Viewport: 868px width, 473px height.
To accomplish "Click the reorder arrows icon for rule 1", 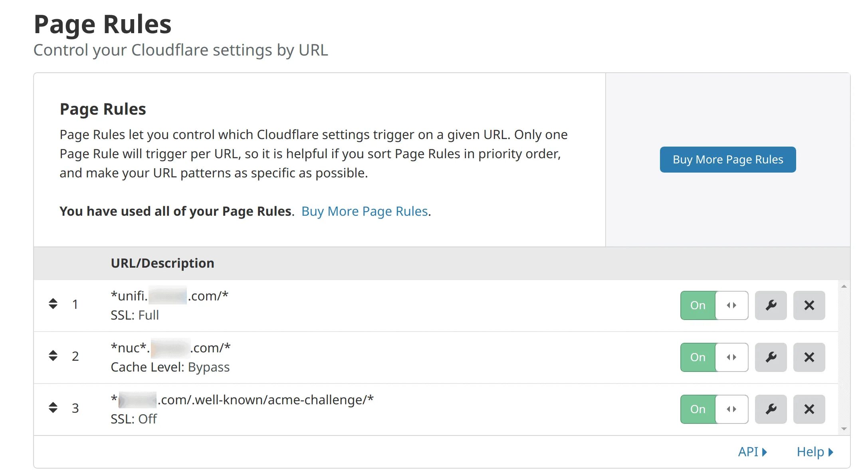I will coord(52,304).
